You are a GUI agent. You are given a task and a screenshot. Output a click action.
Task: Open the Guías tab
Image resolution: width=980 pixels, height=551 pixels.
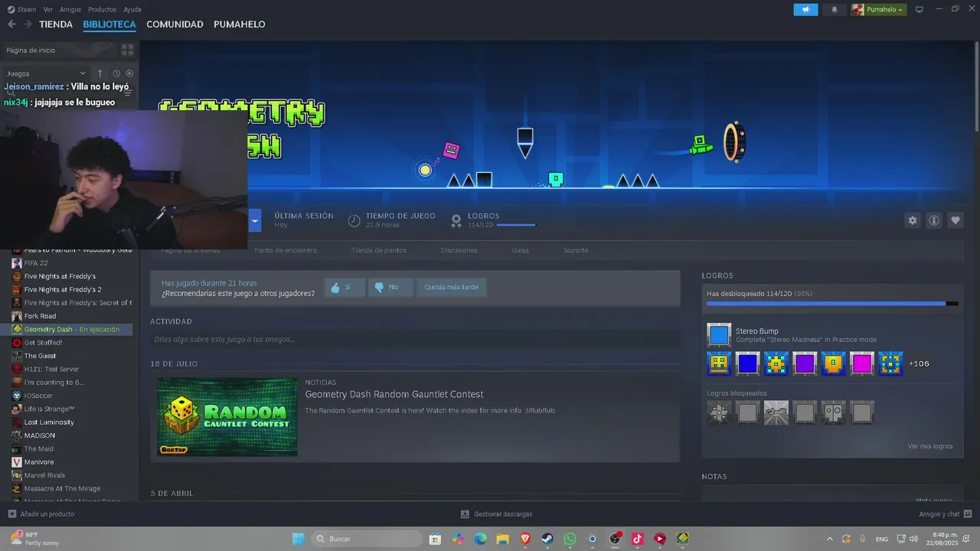(x=521, y=250)
